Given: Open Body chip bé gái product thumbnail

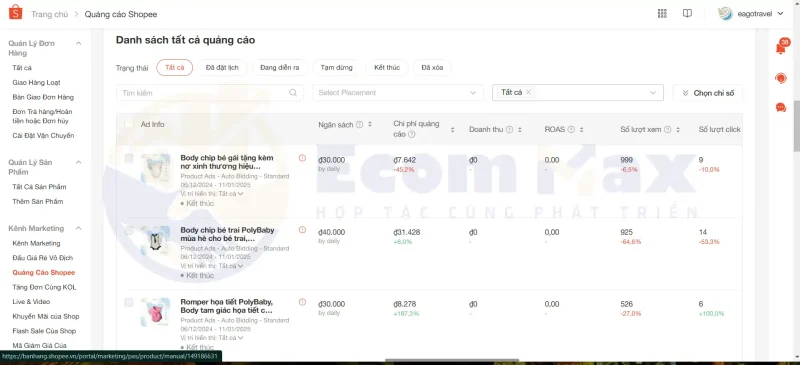Looking at the screenshot, I should 155,168.
